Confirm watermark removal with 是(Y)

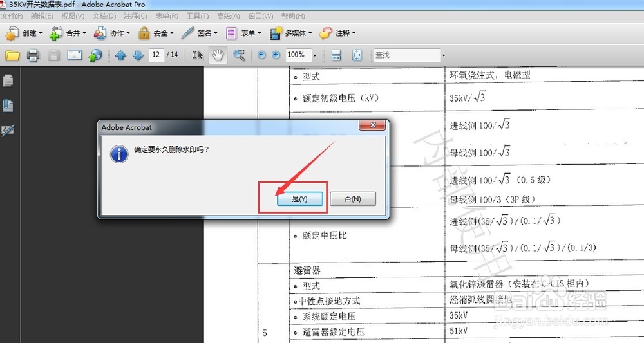(300, 199)
